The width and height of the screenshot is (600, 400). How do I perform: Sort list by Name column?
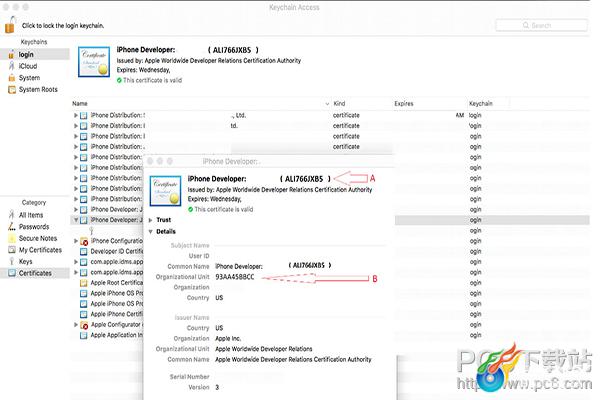[80, 104]
